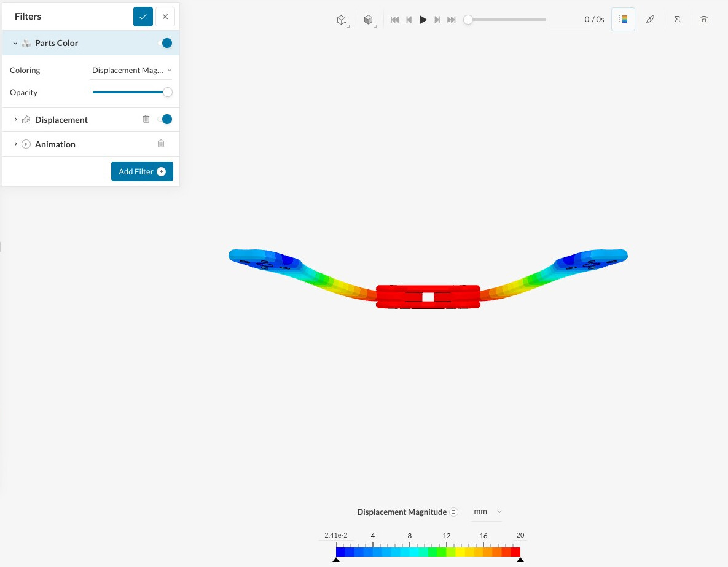Click the Add Filter button
This screenshot has height=567, width=728.
[142, 171]
